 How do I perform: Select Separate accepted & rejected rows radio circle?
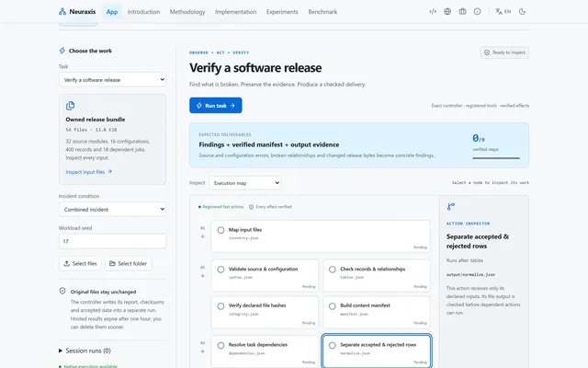(333, 345)
